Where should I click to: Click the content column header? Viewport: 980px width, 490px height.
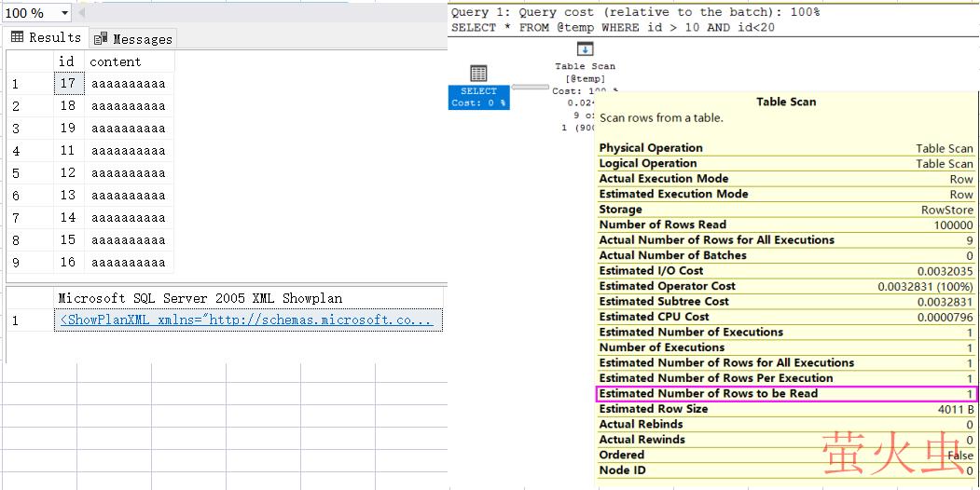pyautogui.click(x=115, y=61)
